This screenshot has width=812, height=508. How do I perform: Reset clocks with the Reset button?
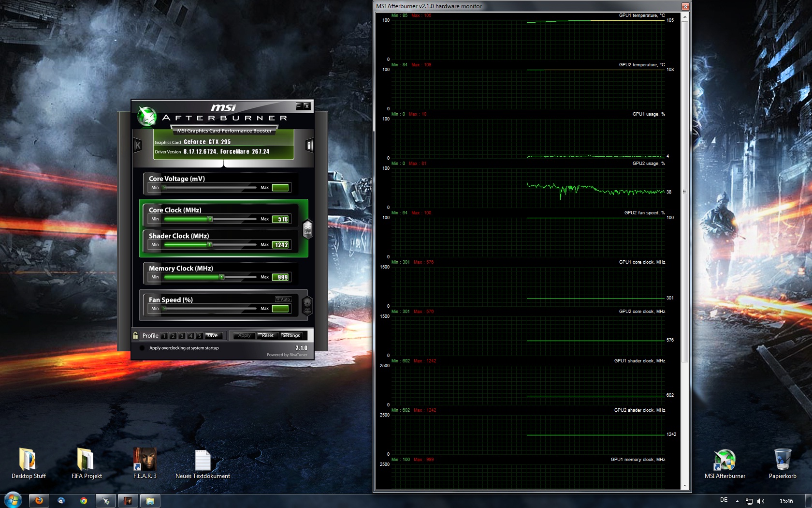pyautogui.click(x=267, y=335)
